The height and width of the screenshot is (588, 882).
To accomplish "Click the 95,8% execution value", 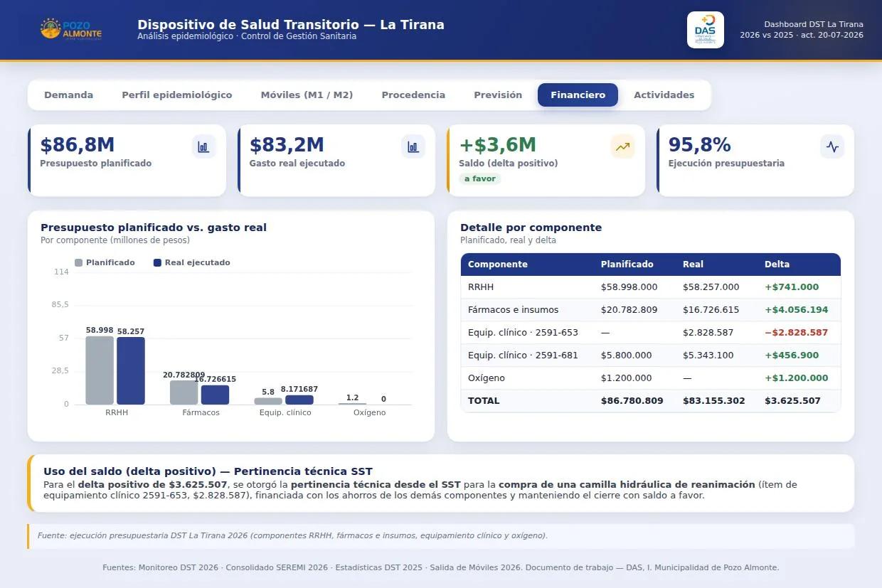I will (x=700, y=145).
